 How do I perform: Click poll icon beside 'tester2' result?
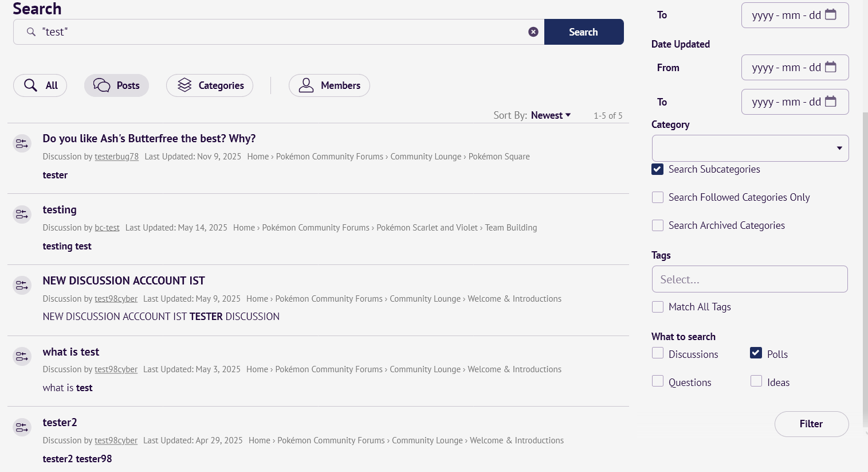coord(22,427)
